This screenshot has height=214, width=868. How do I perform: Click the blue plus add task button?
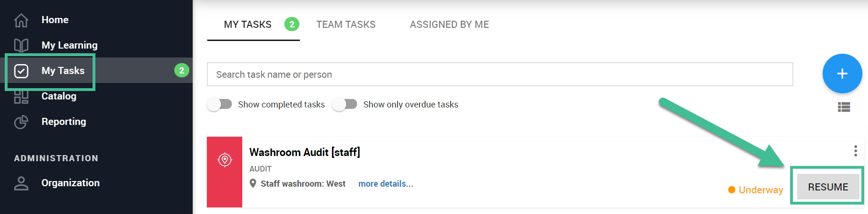842,74
